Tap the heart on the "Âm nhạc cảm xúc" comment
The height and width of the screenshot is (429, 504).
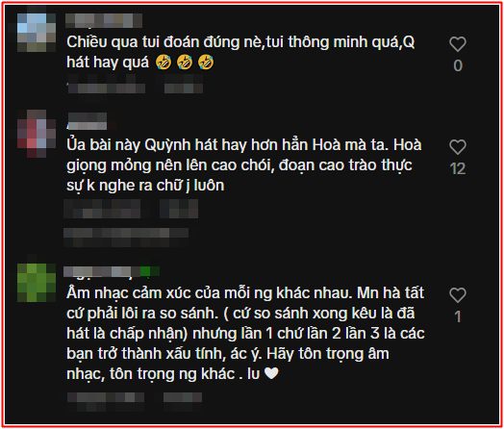pyautogui.click(x=458, y=295)
